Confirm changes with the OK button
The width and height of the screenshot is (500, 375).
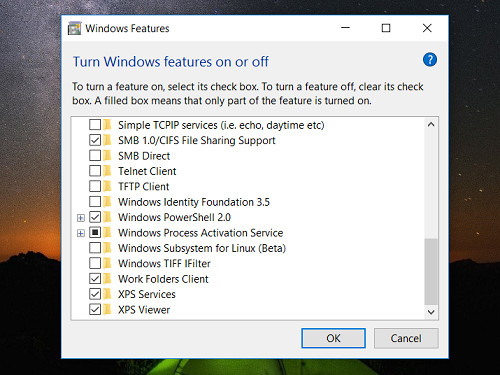click(x=333, y=338)
